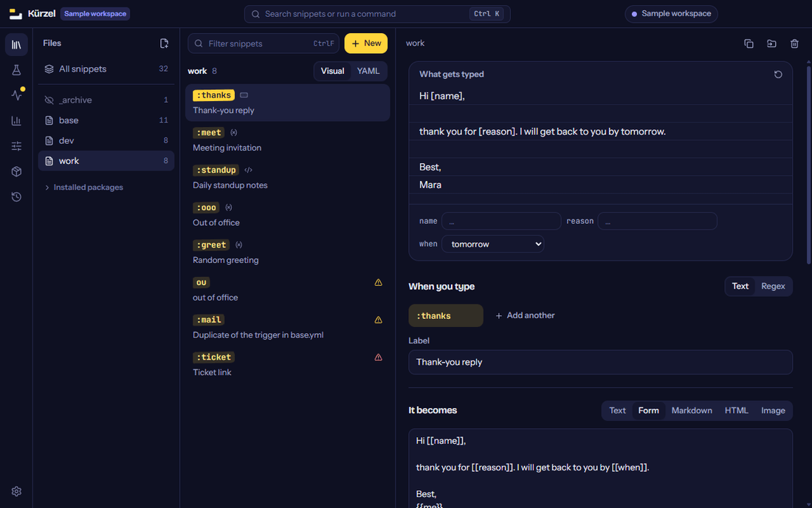Switch snippet list to YAML view
This screenshot has height=508, width=812.
pos(368,72)
